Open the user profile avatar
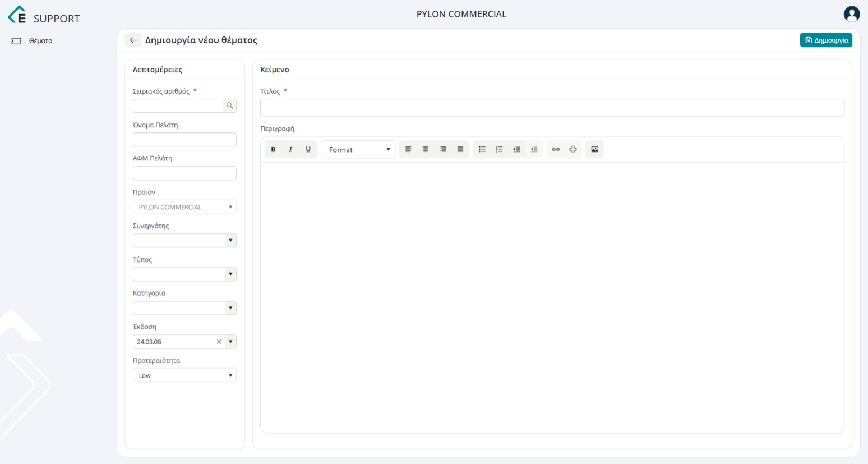The width and height of the screenshot is (868, 464). tap(851, 14)
